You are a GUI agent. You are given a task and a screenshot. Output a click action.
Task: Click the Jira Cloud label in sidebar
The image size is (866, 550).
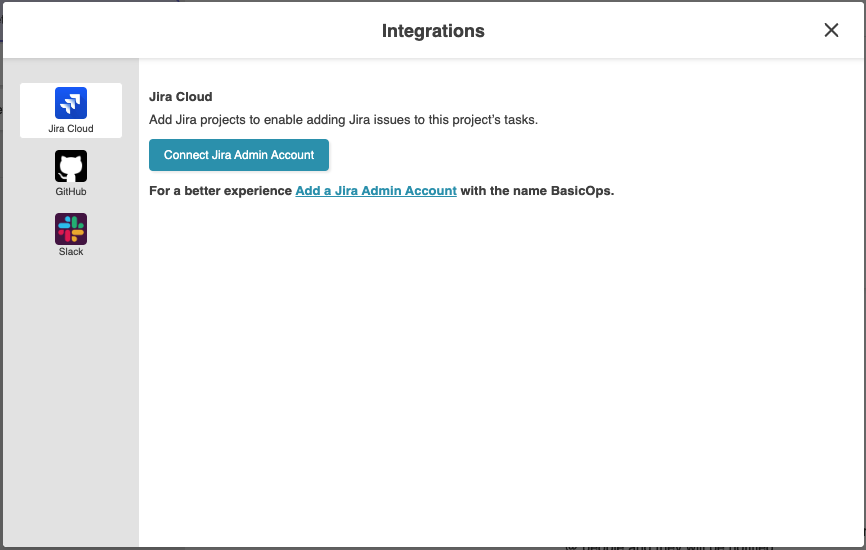(x=71, y=129)
